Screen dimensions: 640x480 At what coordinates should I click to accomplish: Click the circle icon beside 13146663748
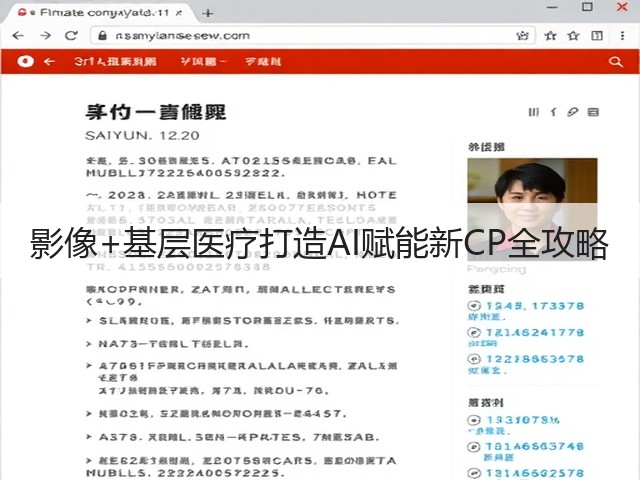[x=474, y=447]
